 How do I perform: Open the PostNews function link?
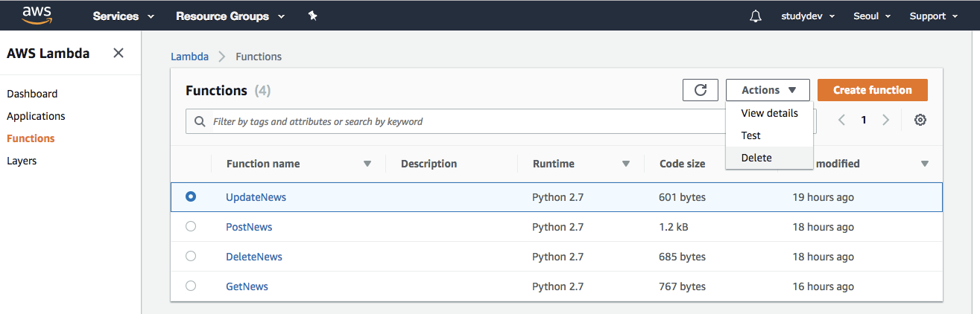point(249,227)
